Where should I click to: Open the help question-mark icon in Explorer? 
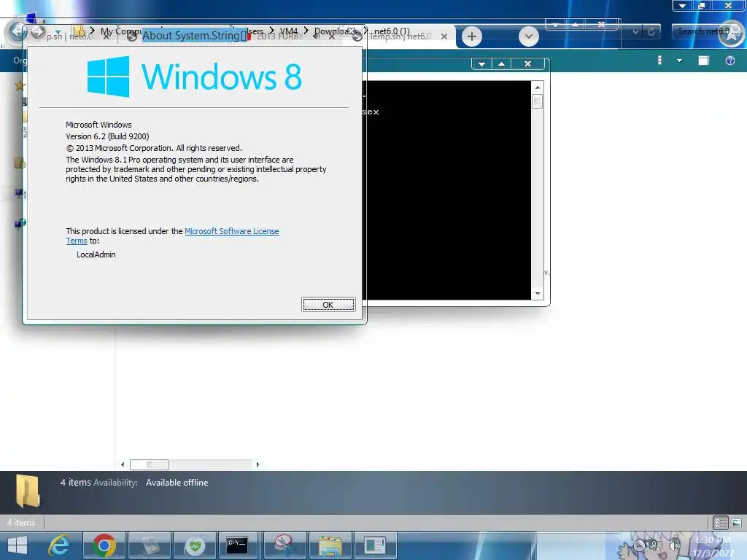coord(729,61)
